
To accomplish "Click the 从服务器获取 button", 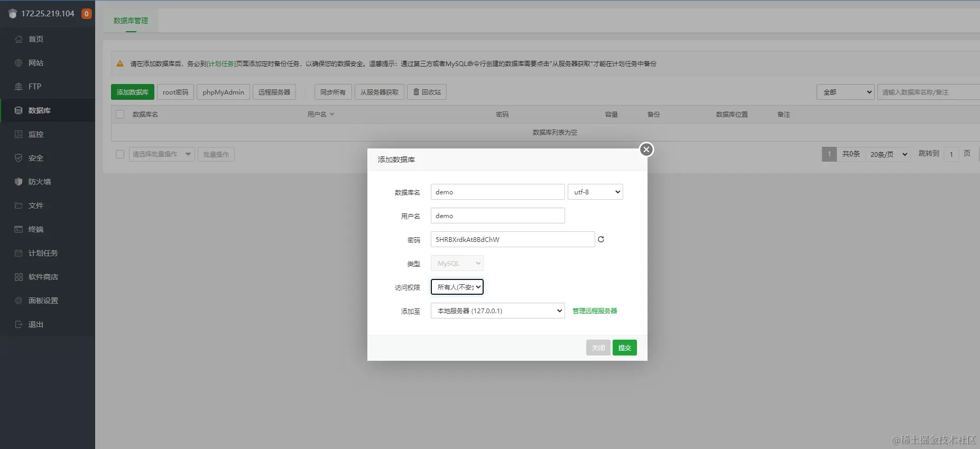I will pyautogui.click(x=380, y=92).
